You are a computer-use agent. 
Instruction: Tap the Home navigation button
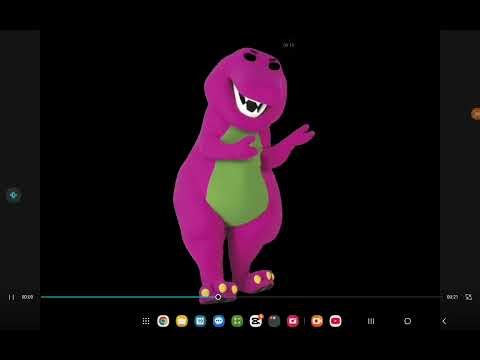pyautogui.click(x=407, y=321)
